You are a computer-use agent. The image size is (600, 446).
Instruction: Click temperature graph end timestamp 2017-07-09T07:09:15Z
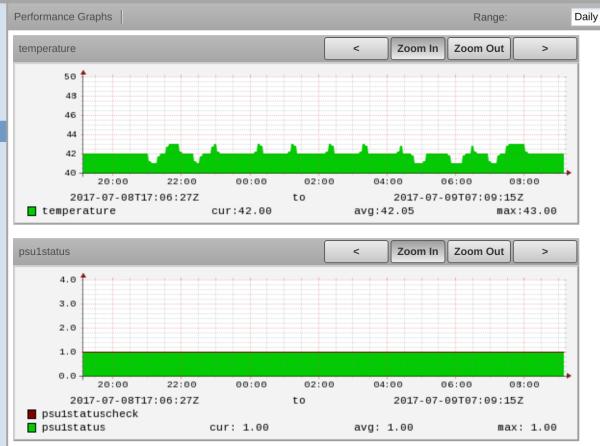click(458, 197)
